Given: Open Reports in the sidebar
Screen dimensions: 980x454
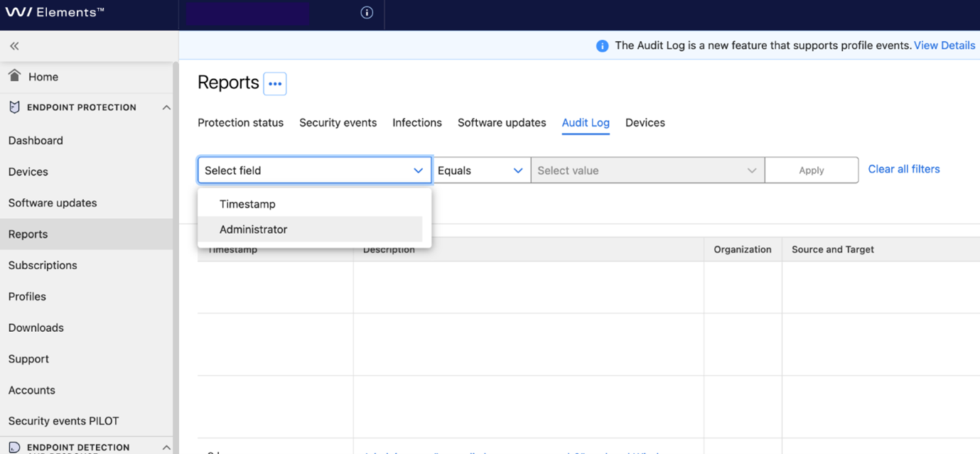Looking at the screenshot, I should 87,234.
